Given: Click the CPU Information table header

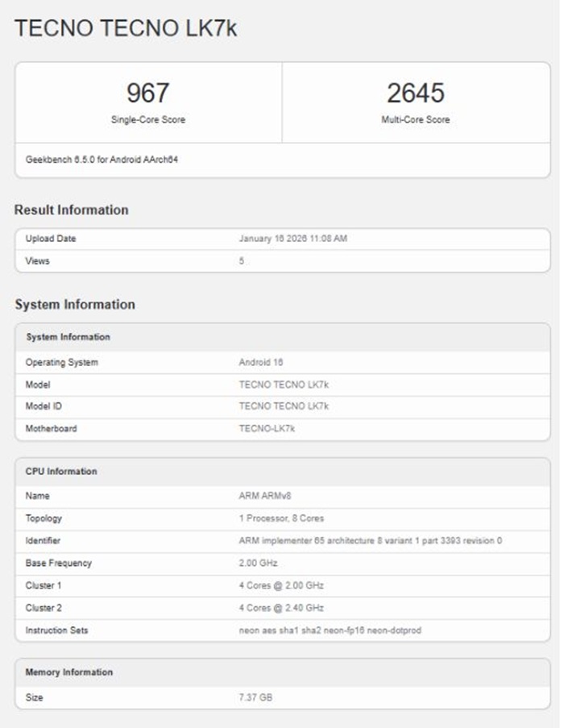Looking at the screenshot, I should point(61,472).
